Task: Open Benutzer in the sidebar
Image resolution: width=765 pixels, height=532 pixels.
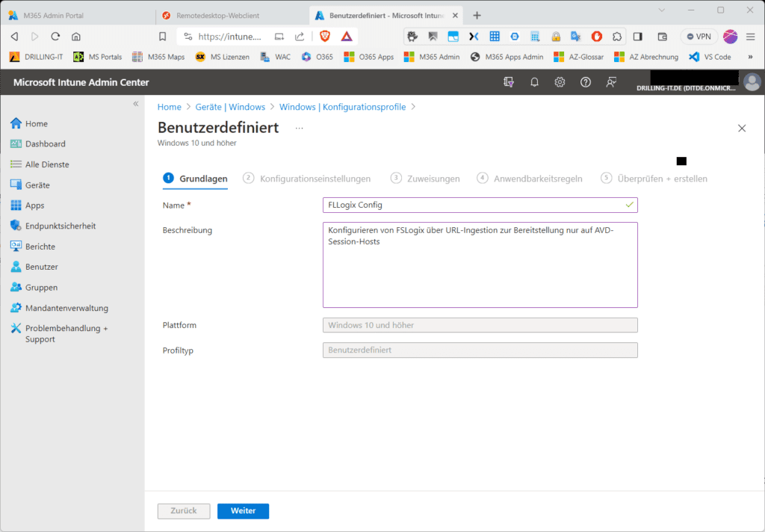Action: 34,267
